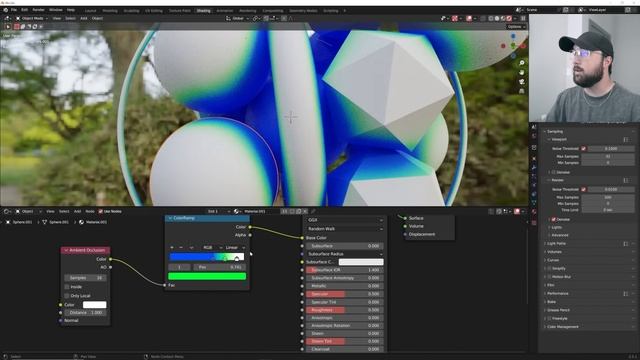Click the perspective/orthographic grid icon

[x=522, y=91]
